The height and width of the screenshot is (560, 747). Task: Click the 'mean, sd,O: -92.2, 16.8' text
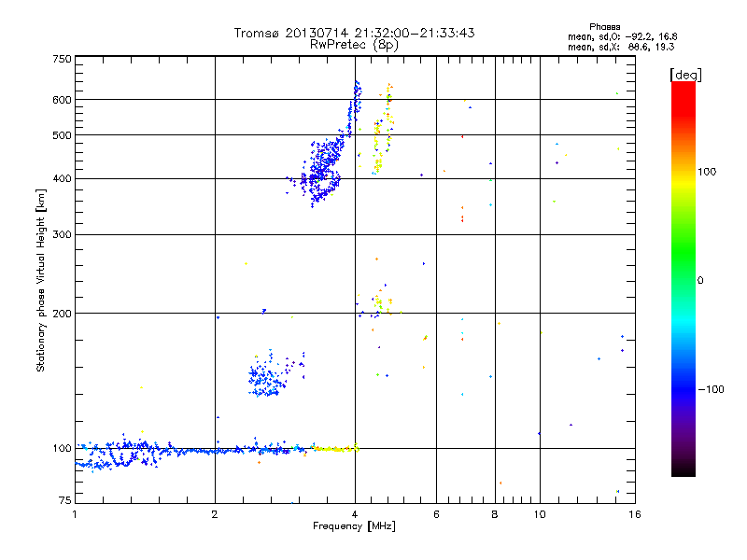click(x=622, y=36)
